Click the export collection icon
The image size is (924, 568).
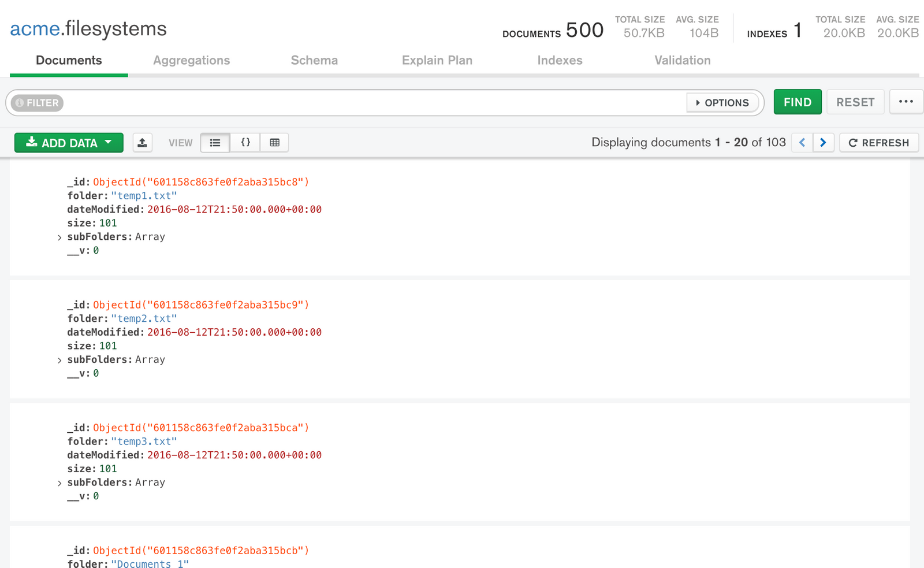143,142
